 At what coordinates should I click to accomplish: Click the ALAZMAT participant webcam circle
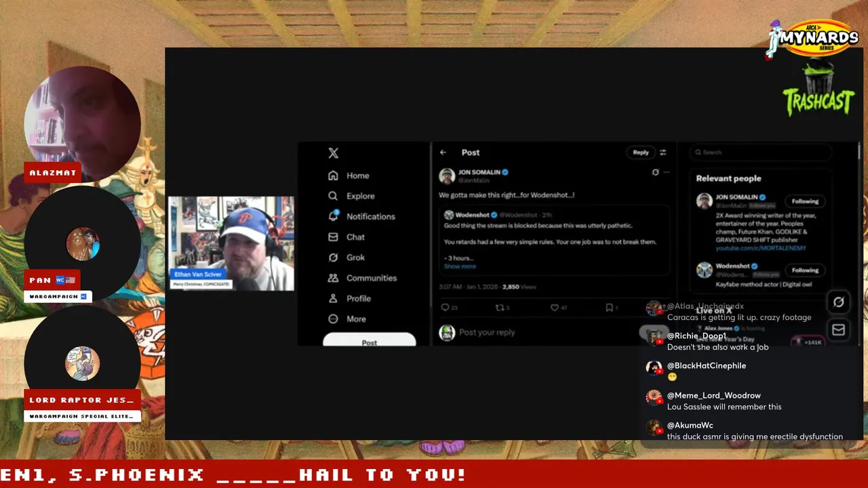[x=82, y=124]
